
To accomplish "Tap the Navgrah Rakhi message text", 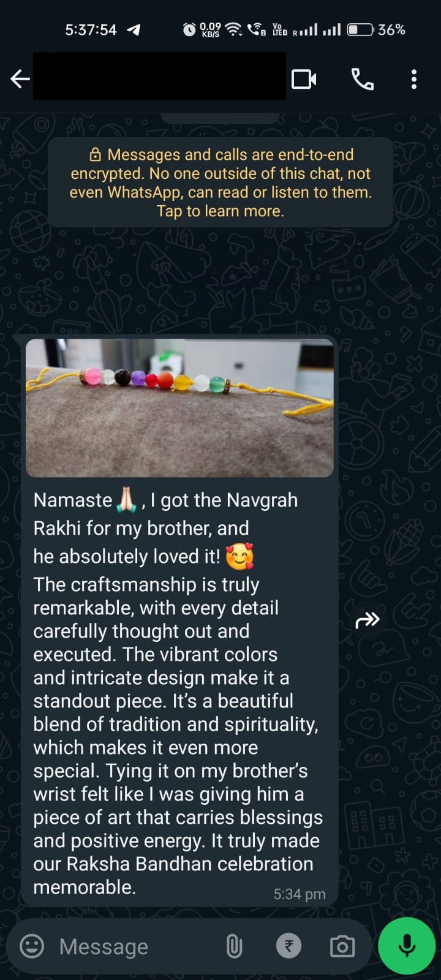I will [x=178, y=693].
